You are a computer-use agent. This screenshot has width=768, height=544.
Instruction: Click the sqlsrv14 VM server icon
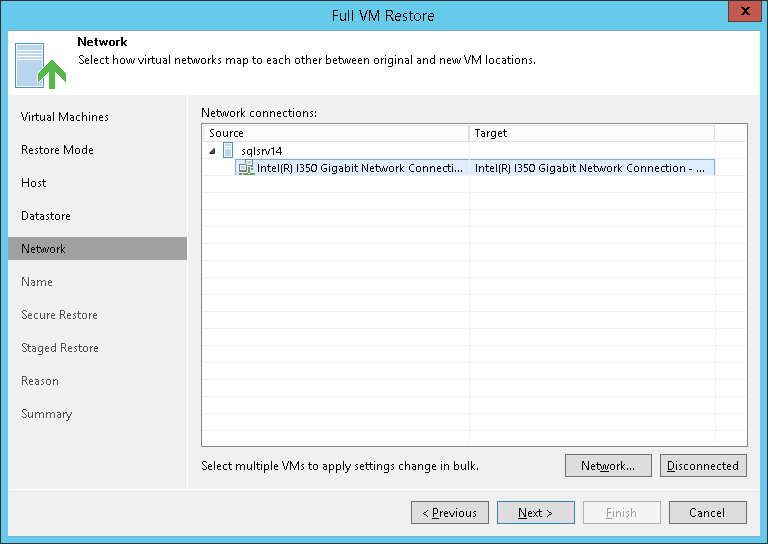tap(228, 150)
